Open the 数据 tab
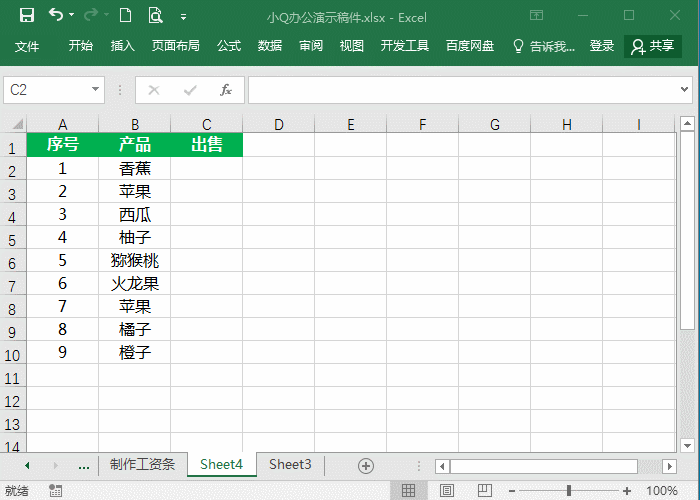The image size is (700, 500). (x=270, y=46)
